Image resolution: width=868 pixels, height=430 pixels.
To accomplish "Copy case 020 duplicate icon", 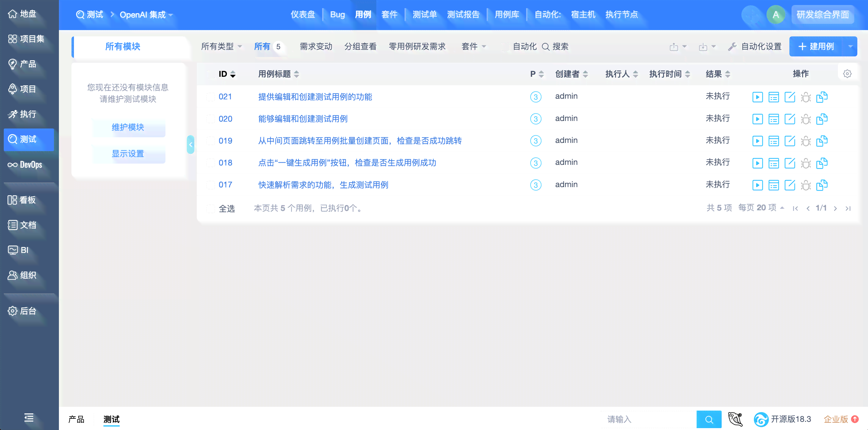I will pyautogui.click(x=822, y=119).
